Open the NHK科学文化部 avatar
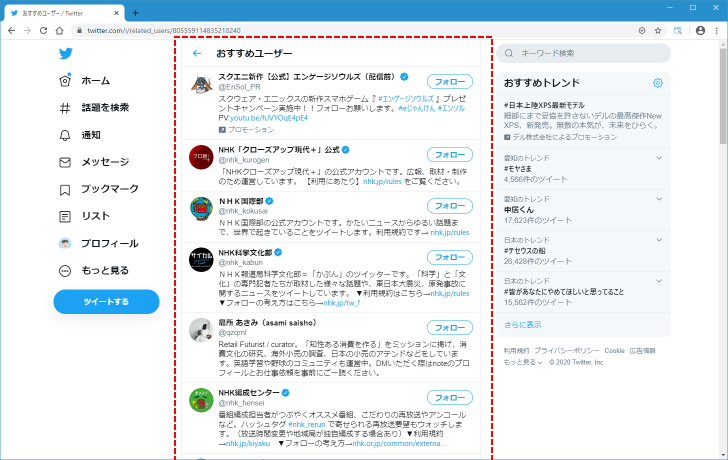This screenshot has height=460, width=728. point(201,260)
